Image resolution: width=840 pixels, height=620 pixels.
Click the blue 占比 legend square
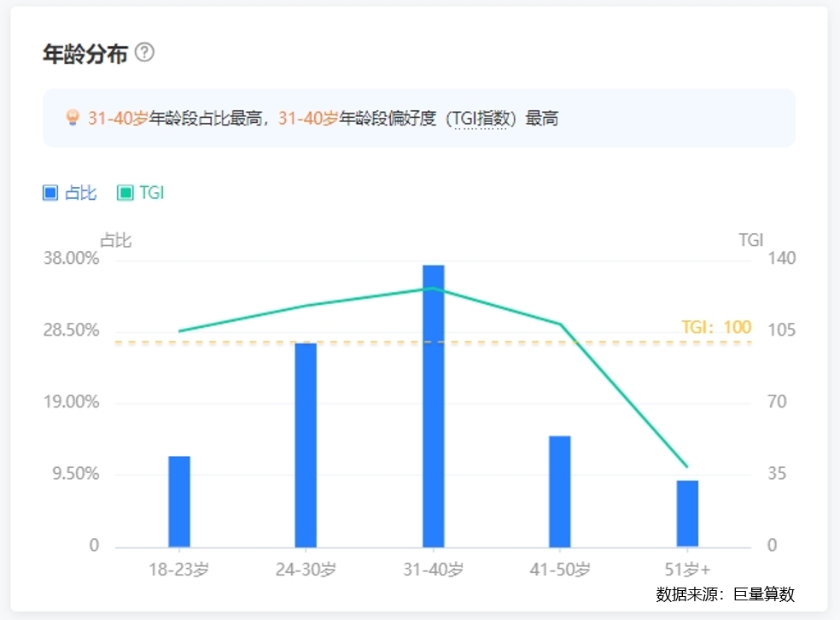click(x=50, y=193)
